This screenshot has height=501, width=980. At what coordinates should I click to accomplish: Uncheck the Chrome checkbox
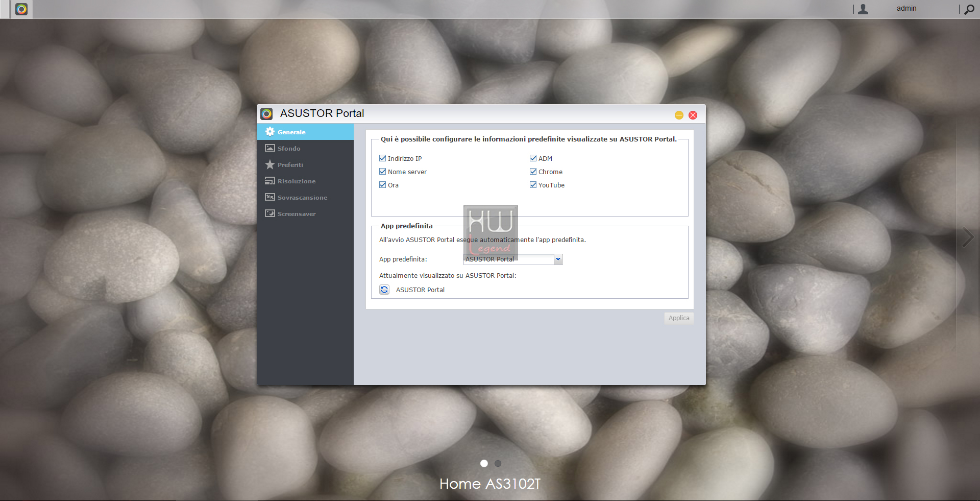(533, 172)
